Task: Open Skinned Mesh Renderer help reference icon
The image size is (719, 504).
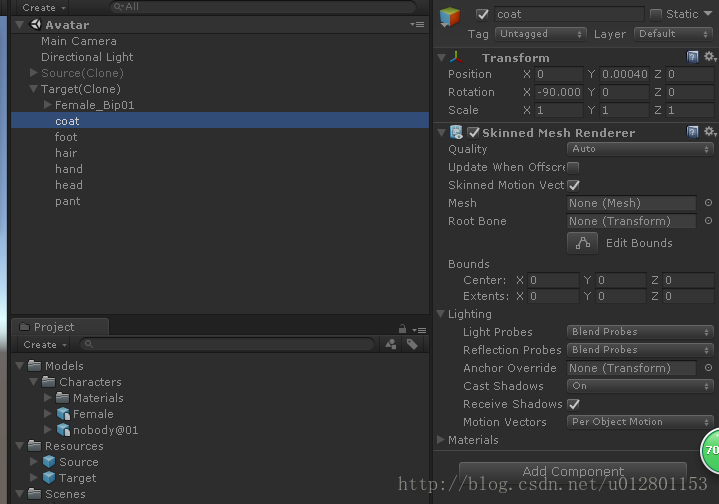Action: 692,132
